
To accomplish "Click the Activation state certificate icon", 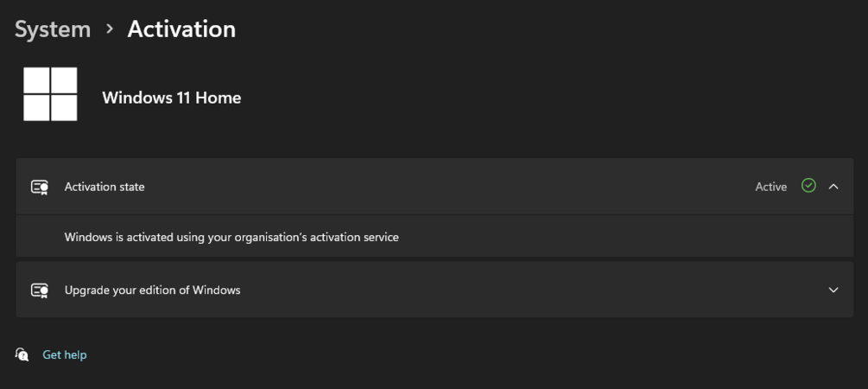I will [40, 187].
